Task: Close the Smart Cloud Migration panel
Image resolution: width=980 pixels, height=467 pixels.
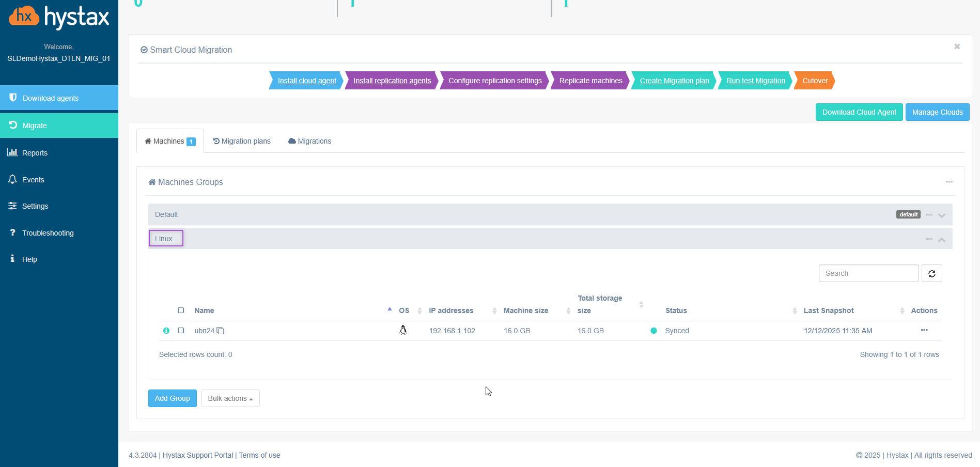Action: point(957,46)
